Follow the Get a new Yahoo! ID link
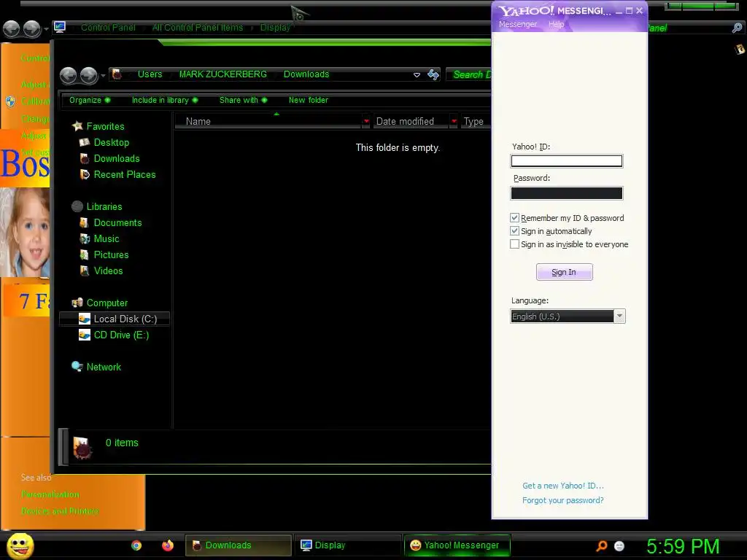 pyautogui.click(x=563, y=486)
